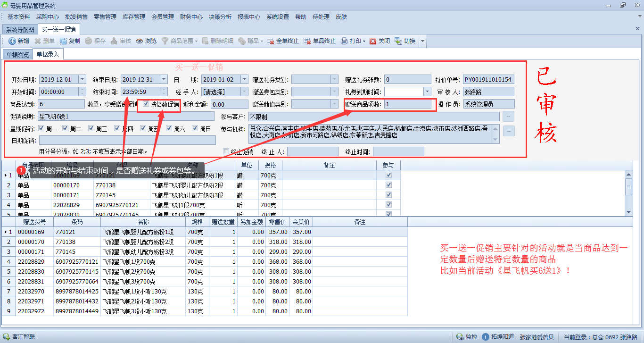Switch to the 单据浏览 tab
The height and width of the screenshot is (343, 644).
click(17, 55)
